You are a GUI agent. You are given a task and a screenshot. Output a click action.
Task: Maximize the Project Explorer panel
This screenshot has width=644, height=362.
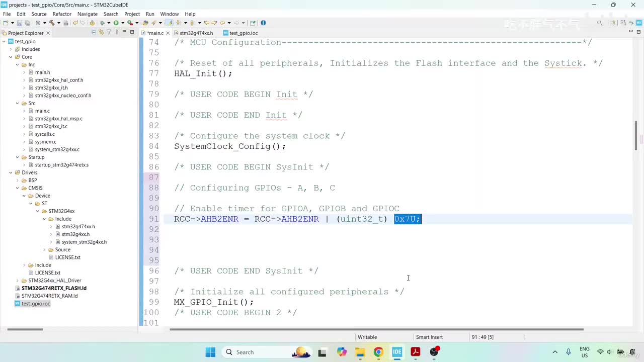pos(132,32)
